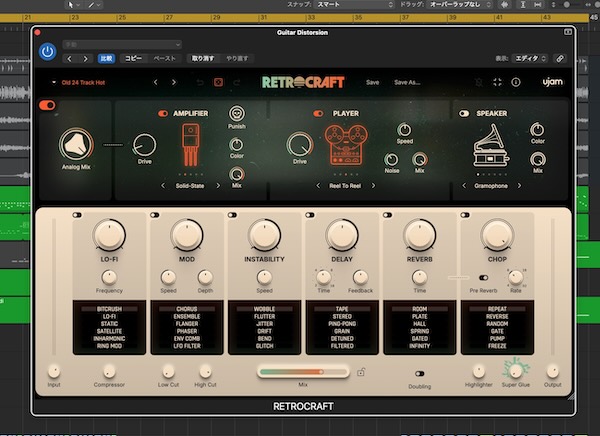Open the plugin setting dropdown at top

pos(122,44)
